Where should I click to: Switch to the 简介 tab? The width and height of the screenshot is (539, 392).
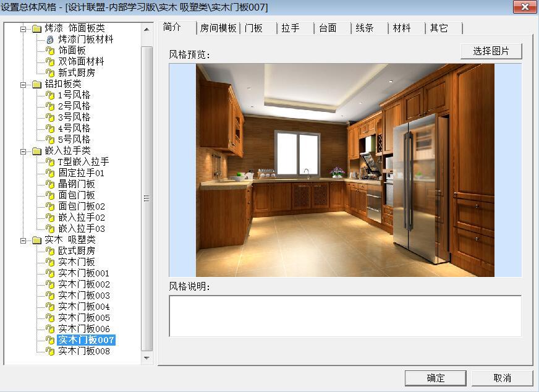[x=177, y=27]
